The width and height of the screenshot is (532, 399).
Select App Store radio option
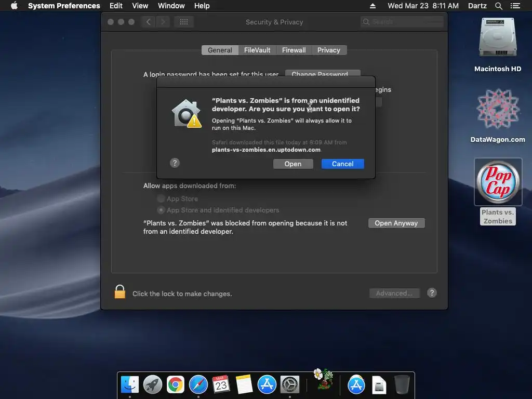[x=161, y=198]
